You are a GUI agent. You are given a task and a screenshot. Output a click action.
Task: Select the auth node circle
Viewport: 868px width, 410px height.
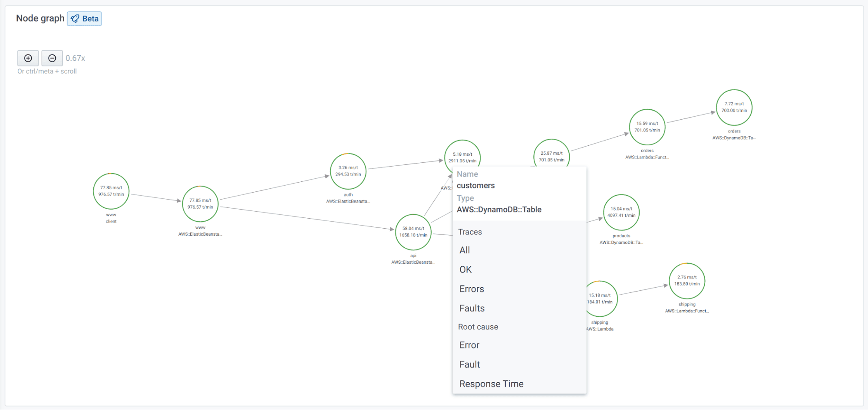tap(348, 171)
